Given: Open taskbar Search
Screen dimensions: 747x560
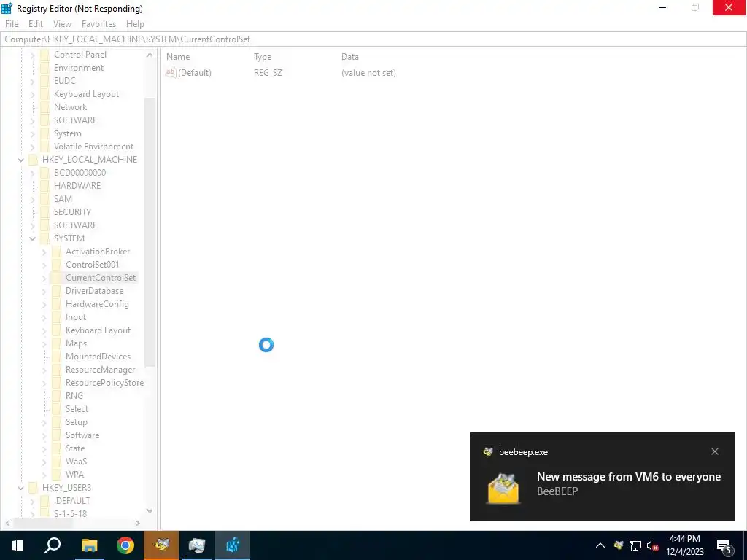Looking at the screenshot, I should (x=53, y=545).
